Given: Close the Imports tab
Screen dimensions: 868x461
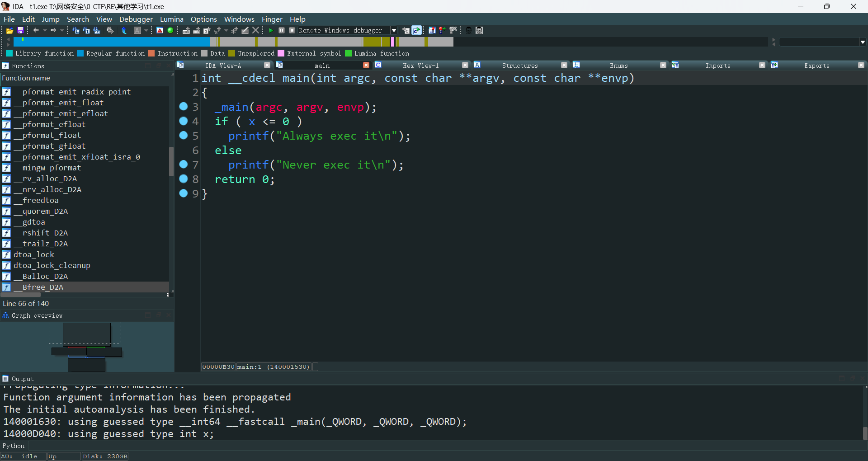Looking at the screenshot, I should point(762,65).
